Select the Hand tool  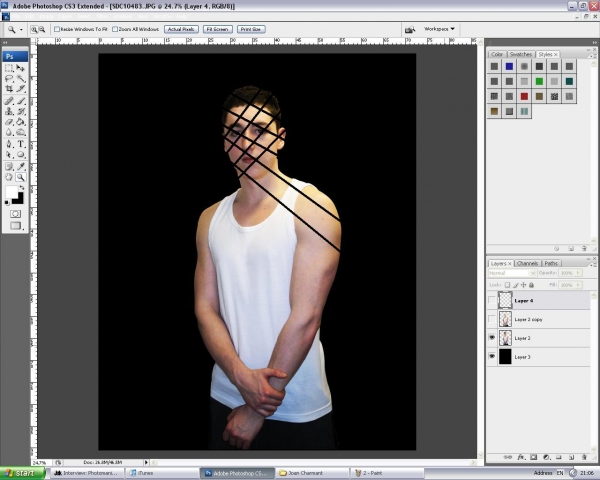[x=9, y=177]
